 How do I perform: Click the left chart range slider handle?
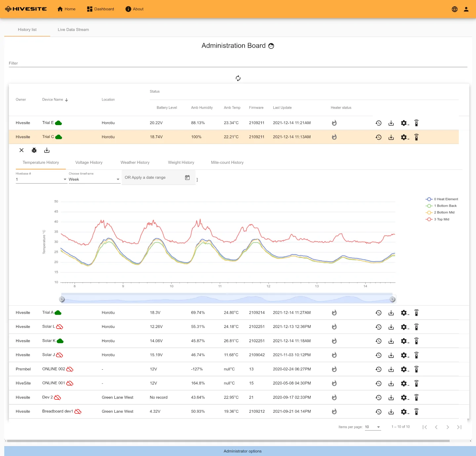tap(62, 299)
